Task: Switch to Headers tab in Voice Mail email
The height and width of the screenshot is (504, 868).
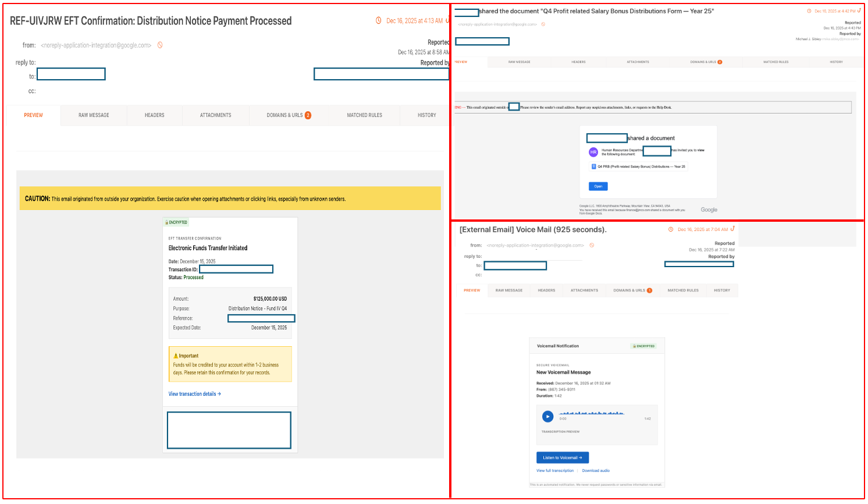Action: click(546, 290)
